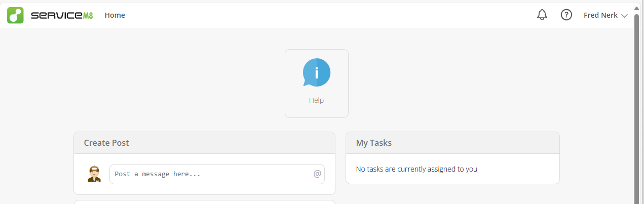Open the question mark help icon in header
The width and height of the screenshot is (644, 204).
tap(566, 15)
